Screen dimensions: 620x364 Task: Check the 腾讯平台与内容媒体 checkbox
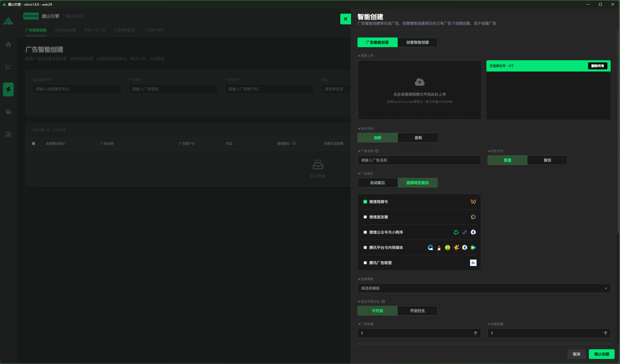[x=365, y=248]
